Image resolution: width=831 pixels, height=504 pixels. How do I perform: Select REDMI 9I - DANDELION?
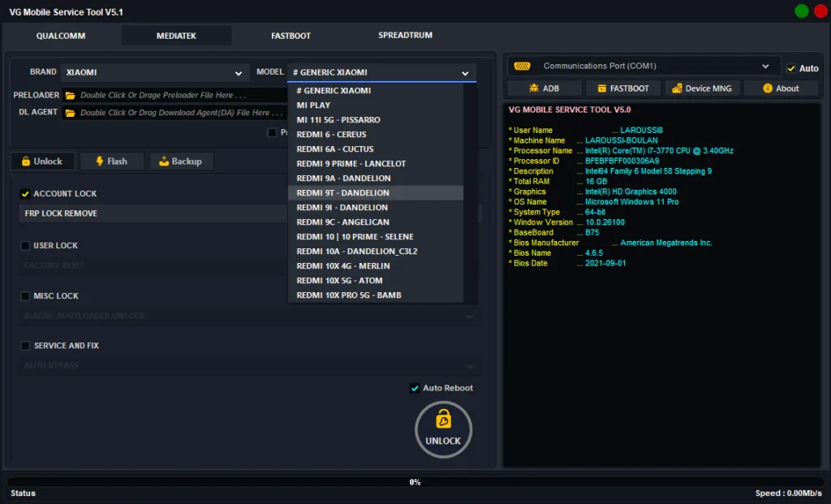(x=375, y=208)
